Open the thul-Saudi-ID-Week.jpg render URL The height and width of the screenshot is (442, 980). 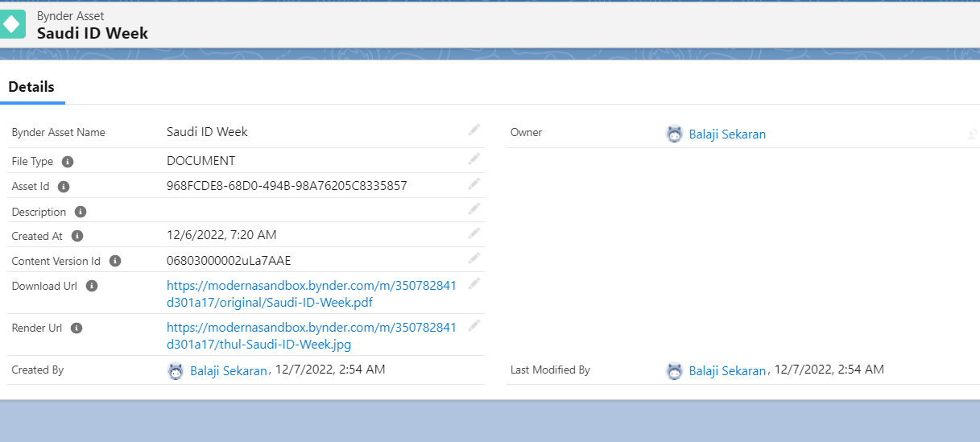click(312, 336)
